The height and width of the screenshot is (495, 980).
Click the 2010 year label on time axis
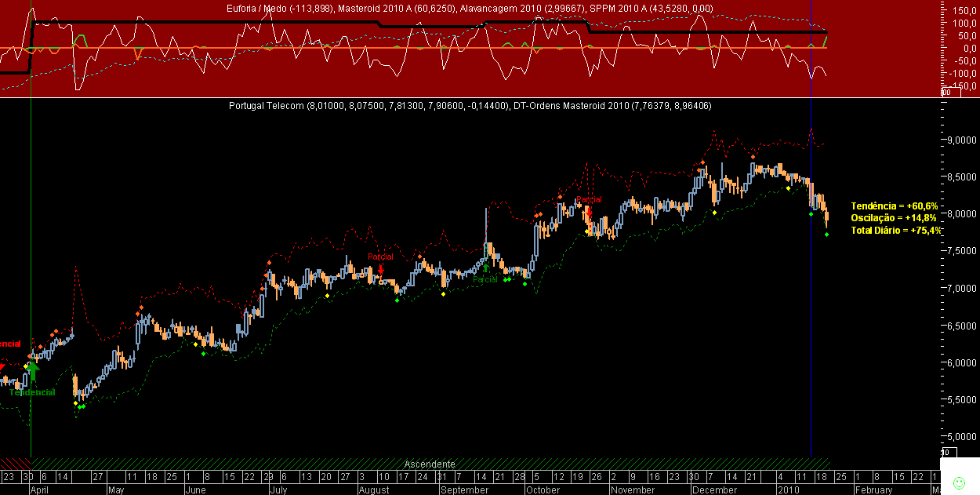pyautogui.click(x=787, y=490)
